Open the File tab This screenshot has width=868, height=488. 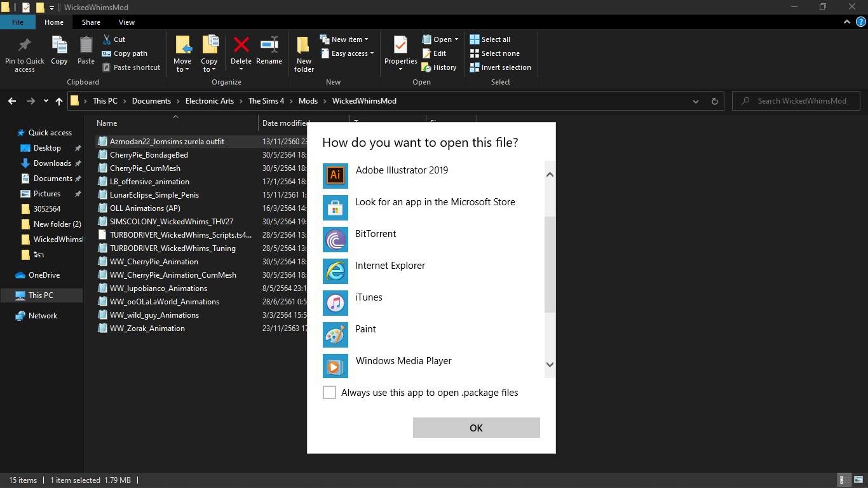(18, 22)
